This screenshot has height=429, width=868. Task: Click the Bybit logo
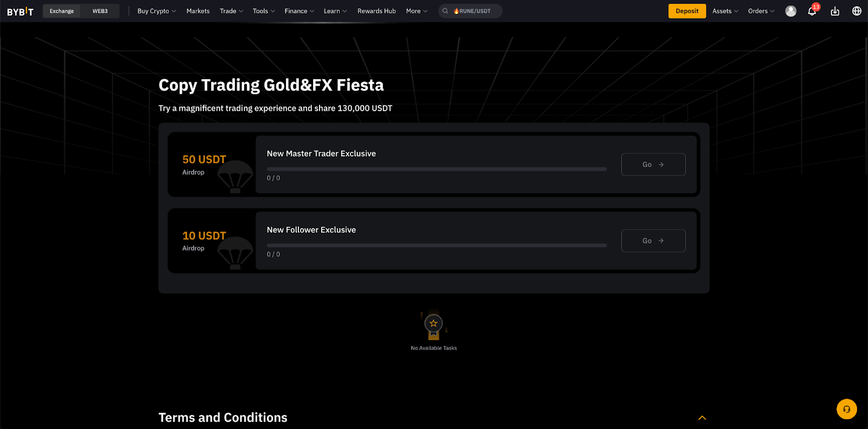(x=20, y=11)
